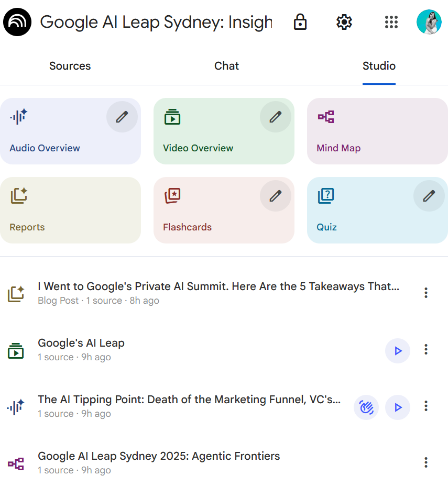Switch to the Chat tab
The width and height of the screenshot is (448, 487).
226,66
